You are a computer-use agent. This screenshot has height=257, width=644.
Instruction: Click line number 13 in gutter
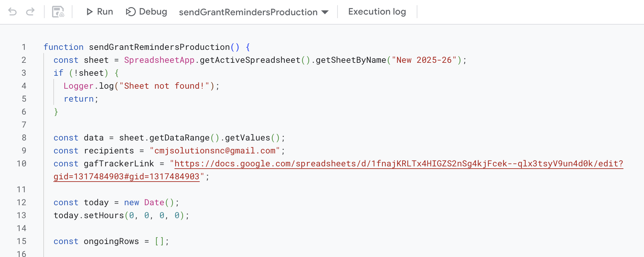point(21,216)
